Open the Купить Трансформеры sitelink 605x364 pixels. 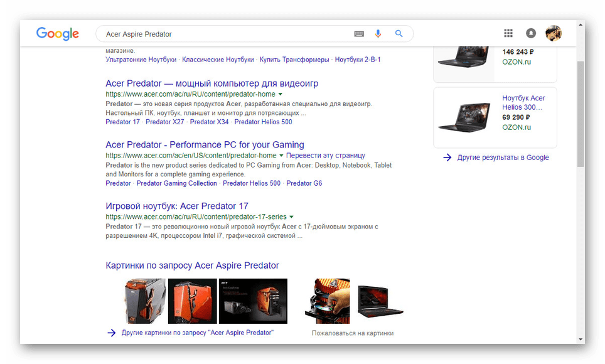[x=294, y=60]
